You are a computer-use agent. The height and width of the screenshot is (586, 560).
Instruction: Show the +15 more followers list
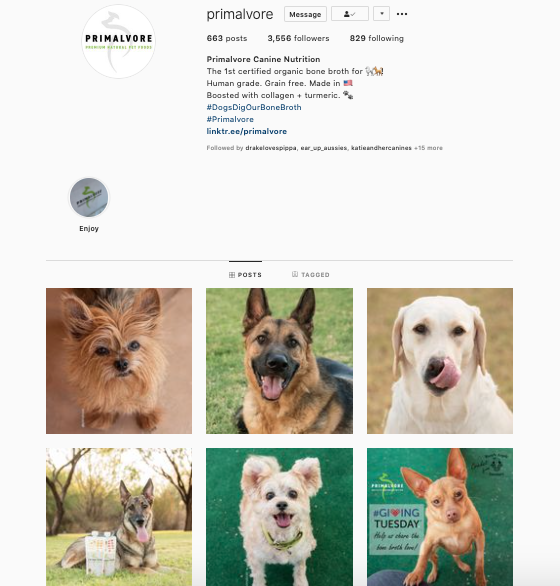tap(428, 148)
